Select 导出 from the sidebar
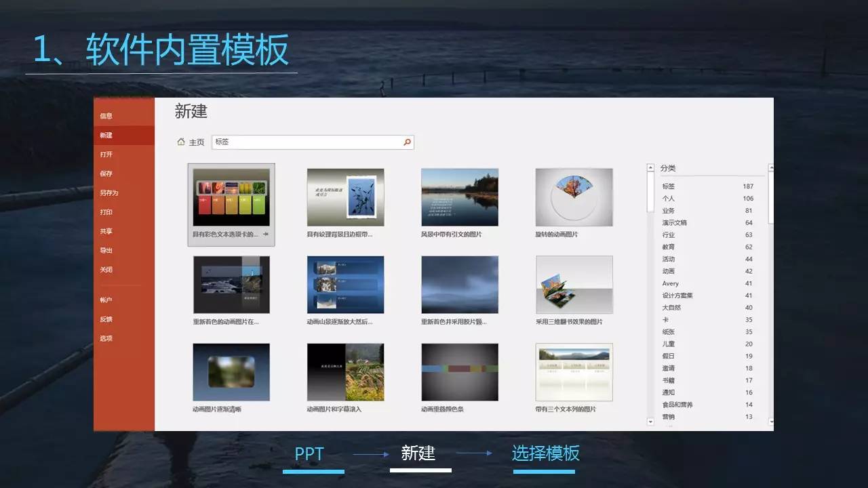 coord(108,250)
